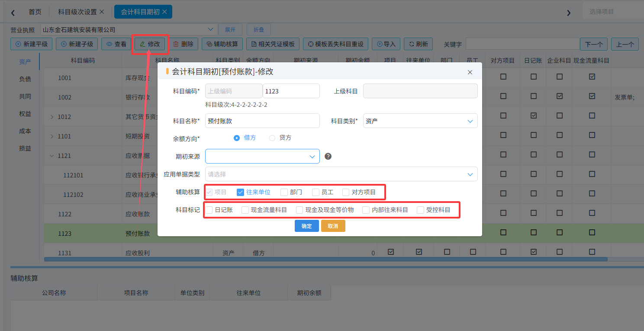644x331 pixels.
Task: Open the 应用单据类型 dropdown
Action: [341, 174]
